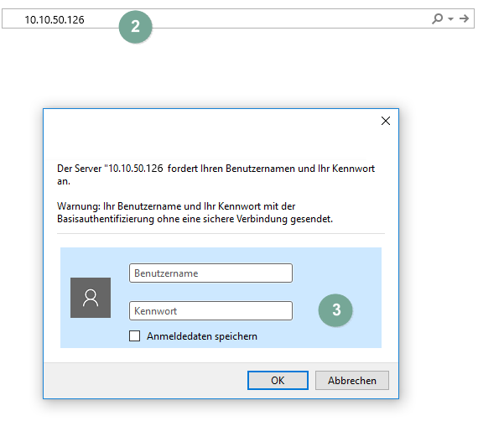
Task: Focus the Kennwort password field
Action: [x=210, y=310]
